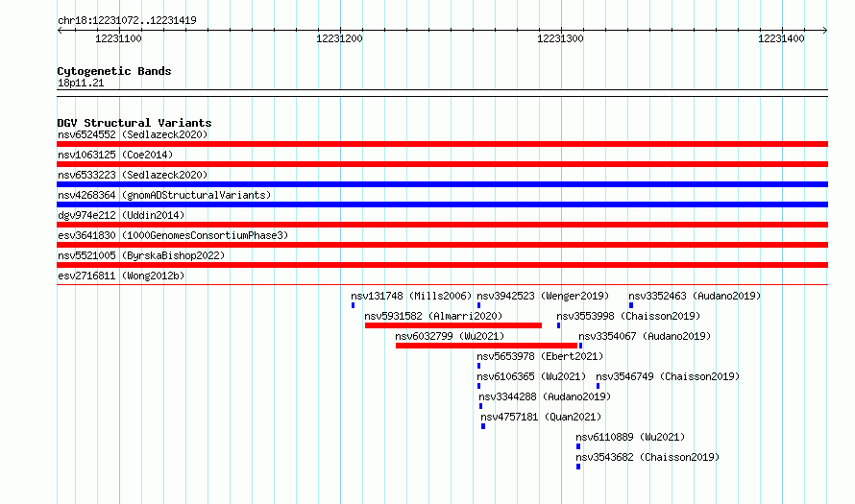Open nsv6533223 (Sedlazeck2020) label

coord(133,175)
